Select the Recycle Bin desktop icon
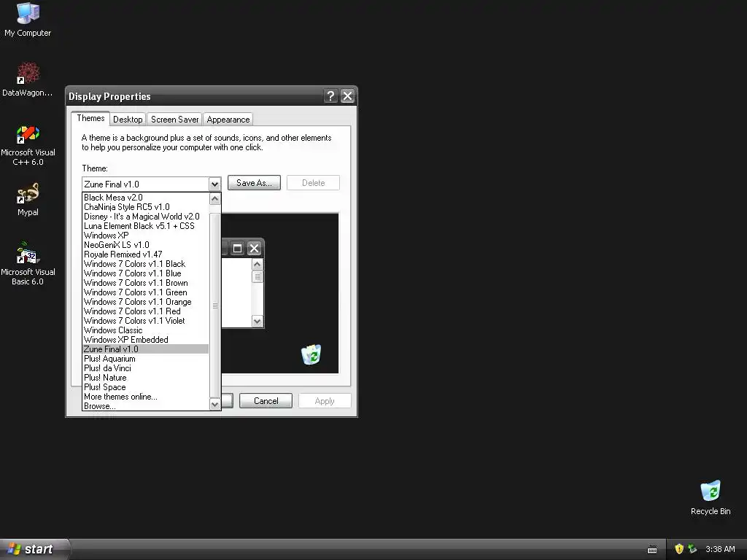This screenshot has height=560, width=747. 711,497
